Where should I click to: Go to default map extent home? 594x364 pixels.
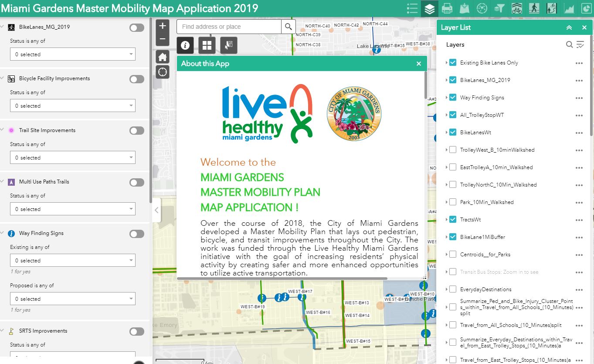click(x=163, y=57)
